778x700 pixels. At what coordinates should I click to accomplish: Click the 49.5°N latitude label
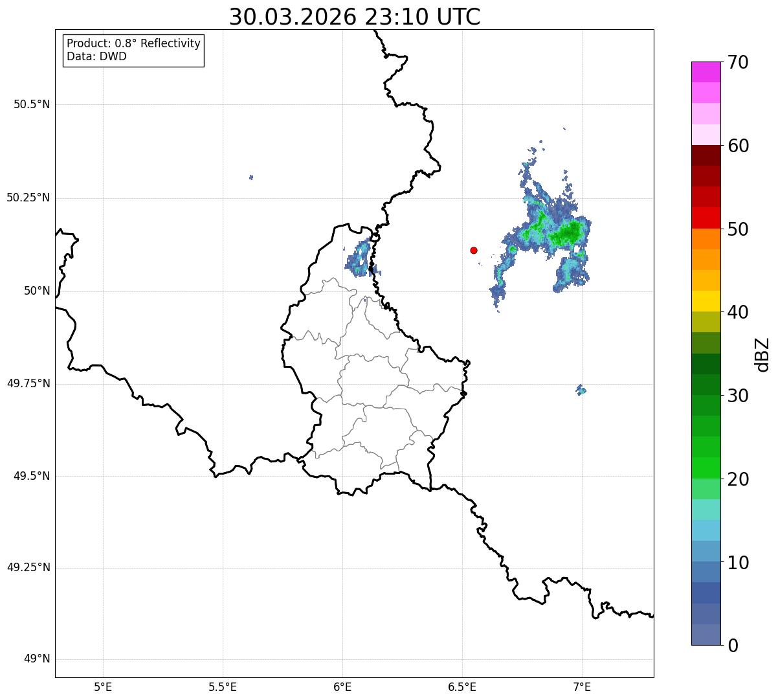tap(32, 476)
